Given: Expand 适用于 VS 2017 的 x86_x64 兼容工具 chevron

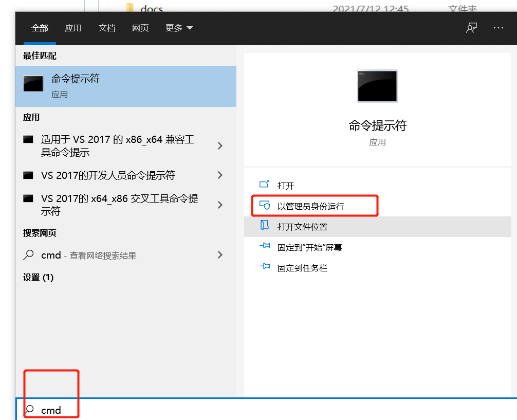Looking at the screenshot, I should coord(220,145).
